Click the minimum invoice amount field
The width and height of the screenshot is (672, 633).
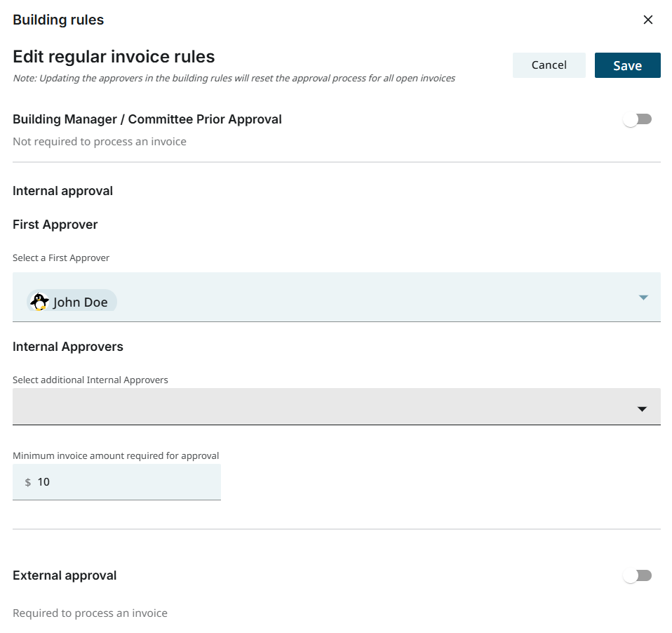(126, 482)
